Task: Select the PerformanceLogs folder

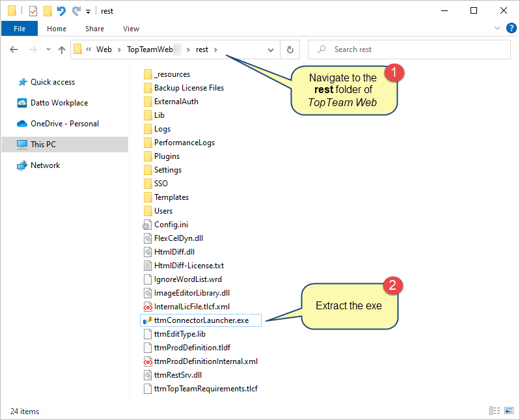Action: [180, 143]
